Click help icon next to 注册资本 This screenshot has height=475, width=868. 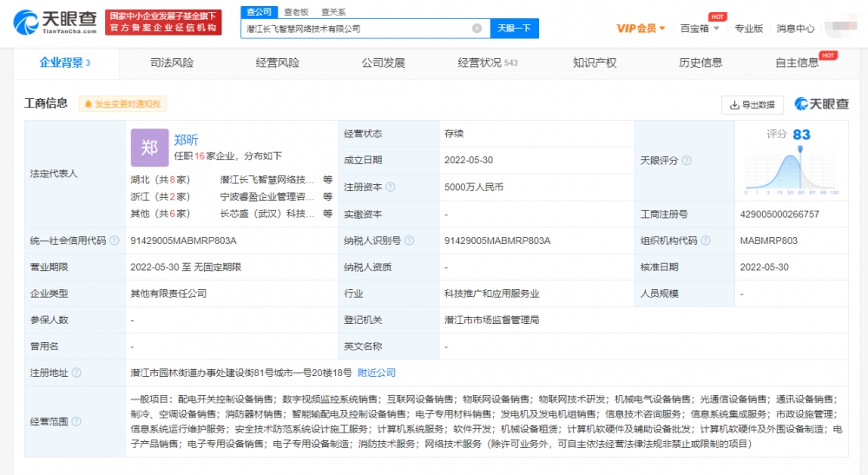click(391, 187)
